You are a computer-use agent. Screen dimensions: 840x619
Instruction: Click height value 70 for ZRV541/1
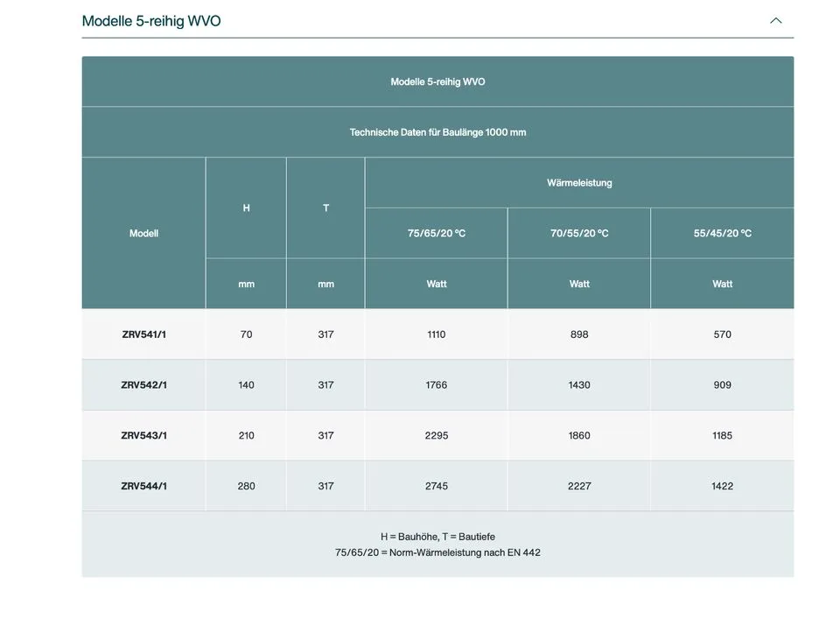[x=246, y=334]
